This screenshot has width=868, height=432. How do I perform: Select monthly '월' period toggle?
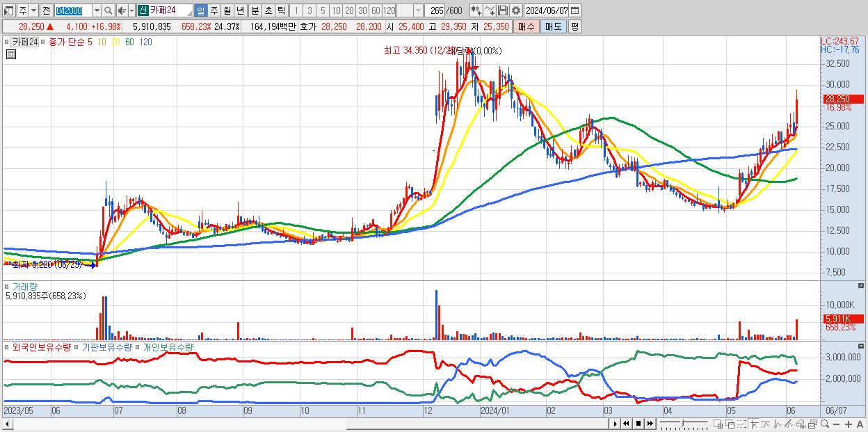pyautogui.click(x=227, y=10)
